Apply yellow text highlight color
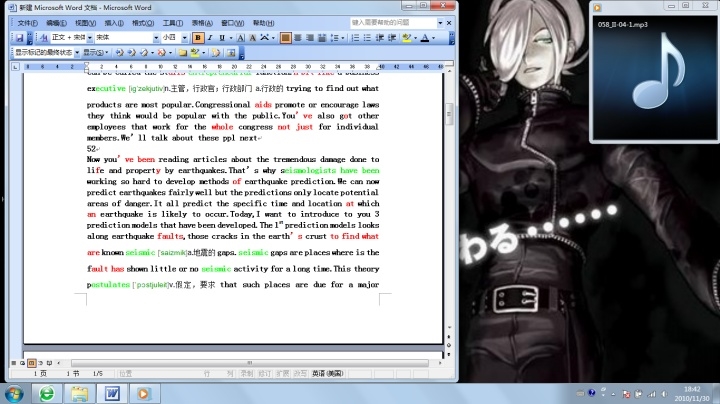The width and height of the screenshot is (720, 404). point(406,38)
